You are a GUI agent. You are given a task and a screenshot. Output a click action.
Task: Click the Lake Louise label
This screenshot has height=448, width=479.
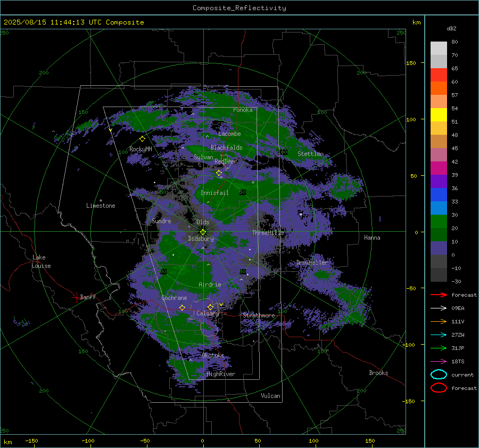tap(41, 262)
